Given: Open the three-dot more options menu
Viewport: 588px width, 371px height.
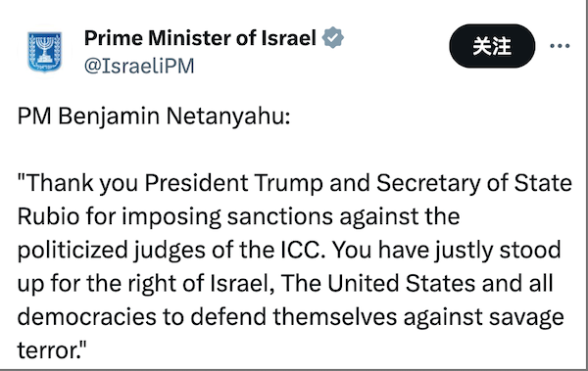Looking at the screenshot, I should (x=560, y=46).
